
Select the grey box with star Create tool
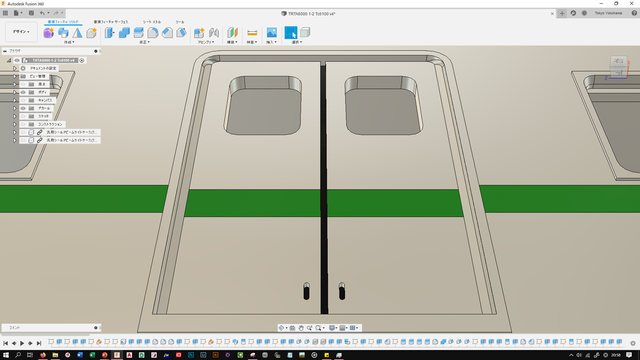tap(91, 33)
